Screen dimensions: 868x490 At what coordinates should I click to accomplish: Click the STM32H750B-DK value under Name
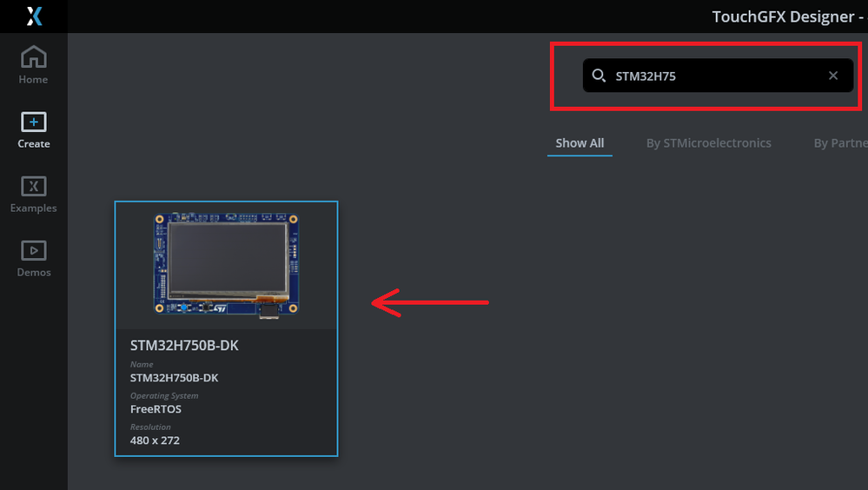pyautogui.click(x=174, y=378)
